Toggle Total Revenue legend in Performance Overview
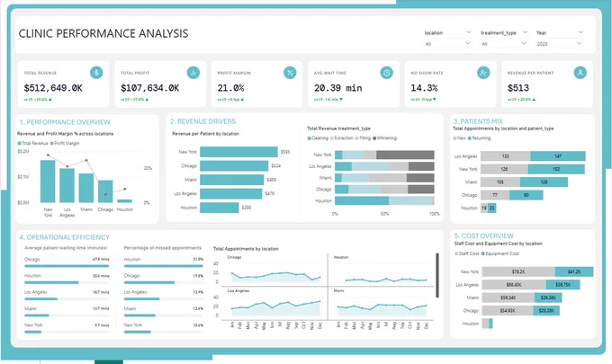The image size is (612, 364). point(32,143)
